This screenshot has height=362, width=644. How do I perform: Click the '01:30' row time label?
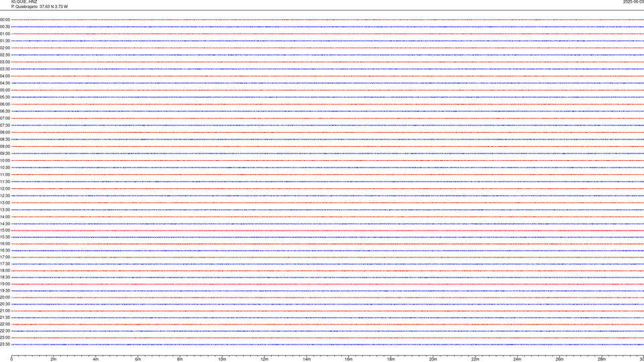click(x=5, y=41)
